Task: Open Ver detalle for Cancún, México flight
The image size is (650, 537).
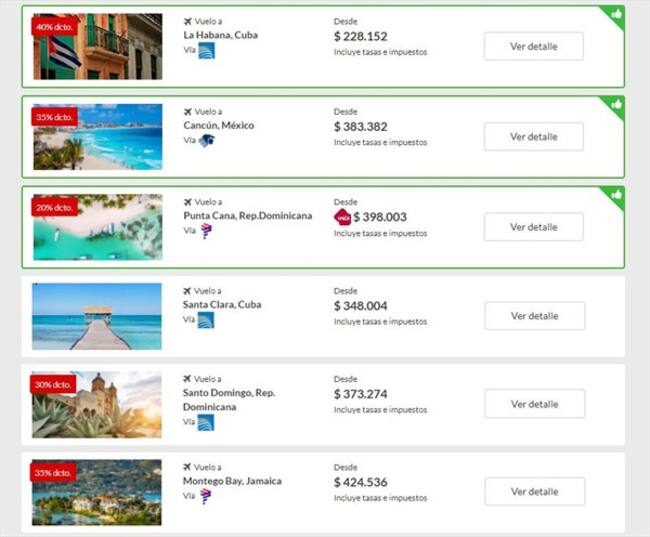Action: coord(534,136)
